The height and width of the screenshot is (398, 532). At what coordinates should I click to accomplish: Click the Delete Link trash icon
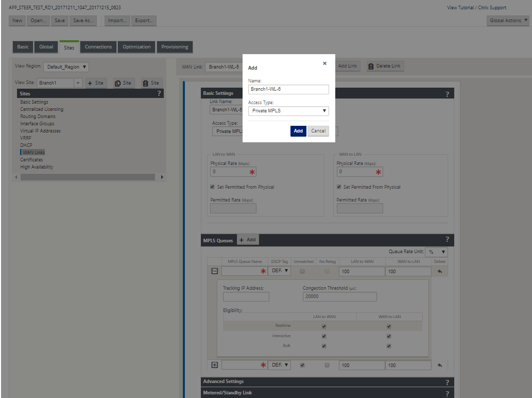pos(371,66)
